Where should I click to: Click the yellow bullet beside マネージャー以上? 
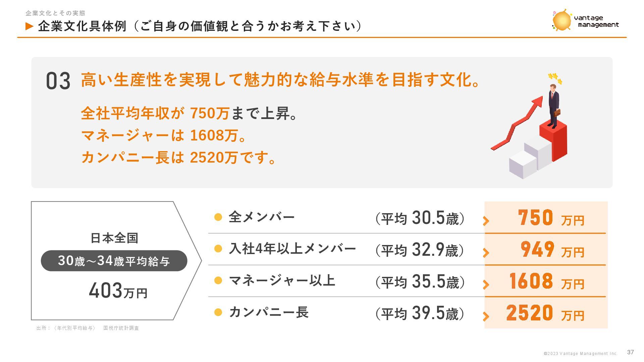pyautogui.click(x=218, y=280)
